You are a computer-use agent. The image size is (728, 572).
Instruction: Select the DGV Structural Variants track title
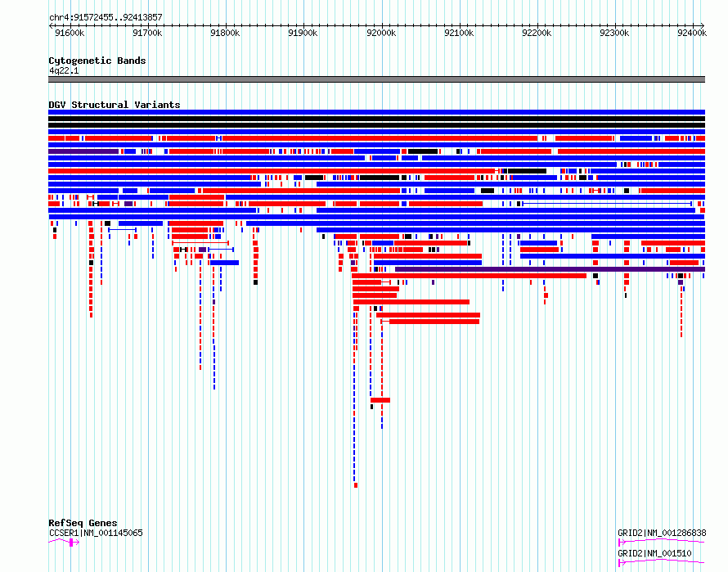[x=115, y=105]
